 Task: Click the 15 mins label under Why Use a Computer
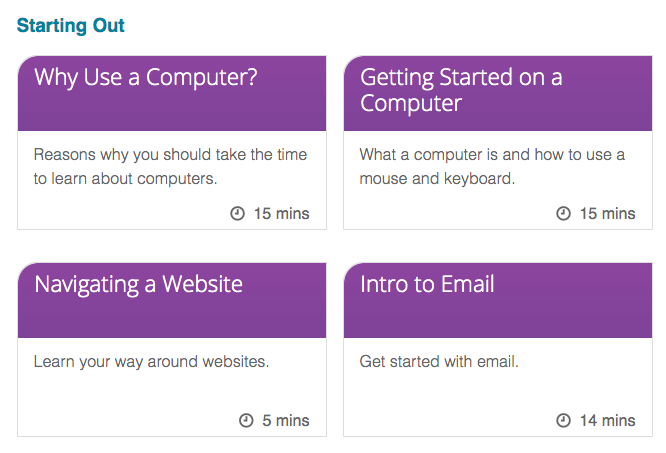(282, 213)
